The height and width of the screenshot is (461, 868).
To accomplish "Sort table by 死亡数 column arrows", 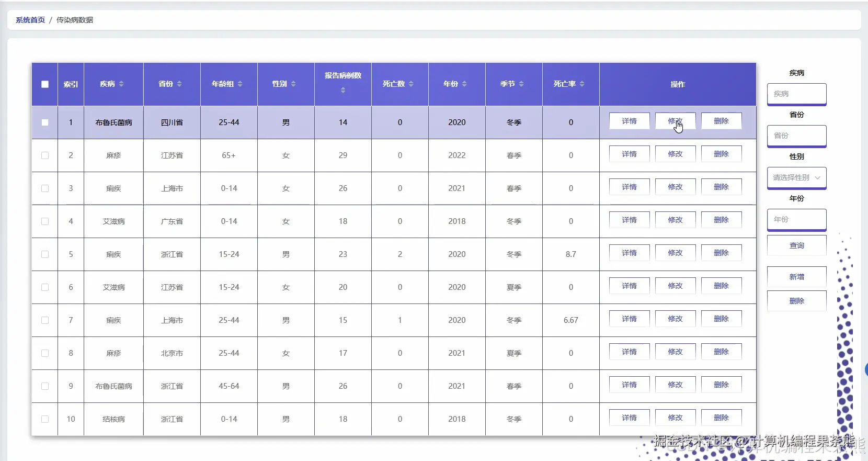I will click(411, 84).
